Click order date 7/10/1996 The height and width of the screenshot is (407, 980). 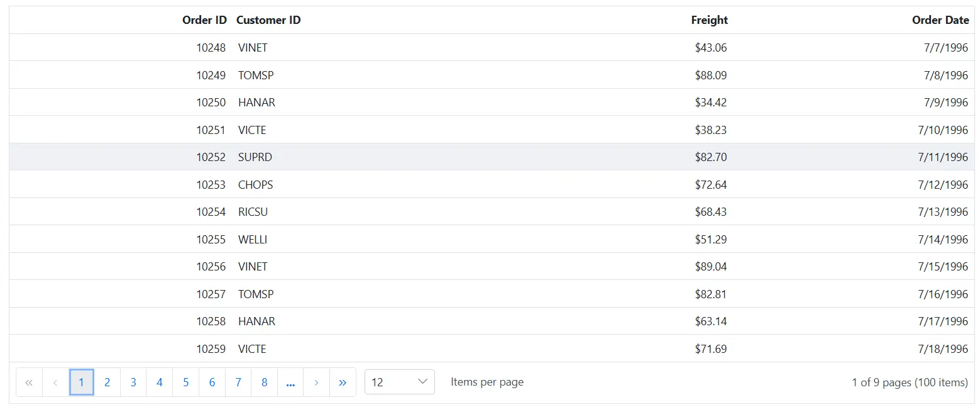tap(943, 130)
